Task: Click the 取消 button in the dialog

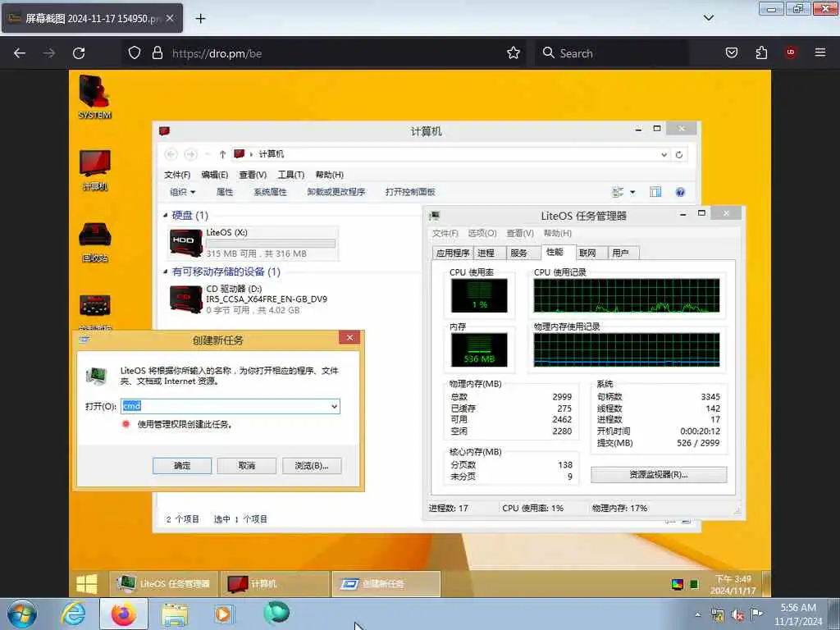Action: 246,466
